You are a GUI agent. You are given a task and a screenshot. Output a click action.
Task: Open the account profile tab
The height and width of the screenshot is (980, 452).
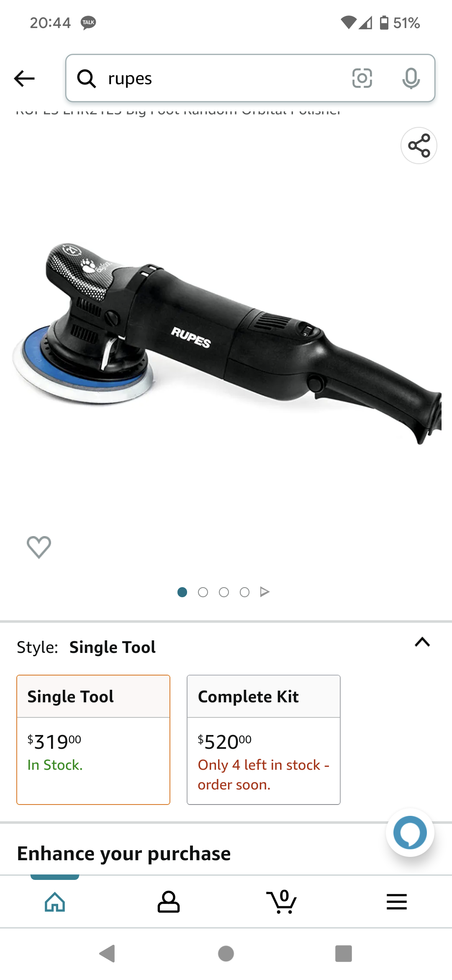click(168, 901)
